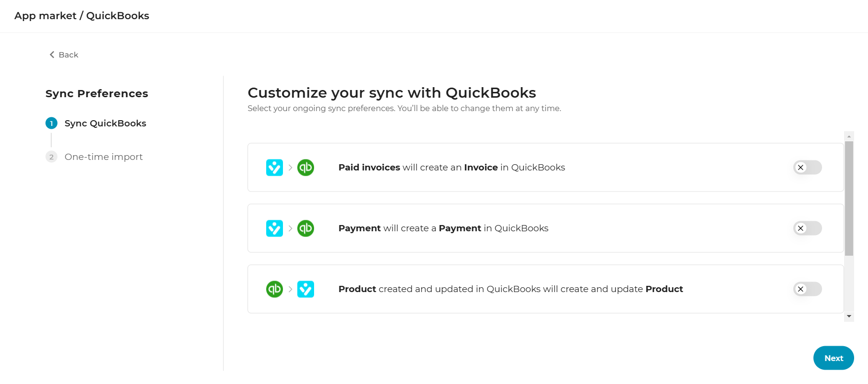Click the QuickBooks icon in Paid invoices row

point(305,168)
